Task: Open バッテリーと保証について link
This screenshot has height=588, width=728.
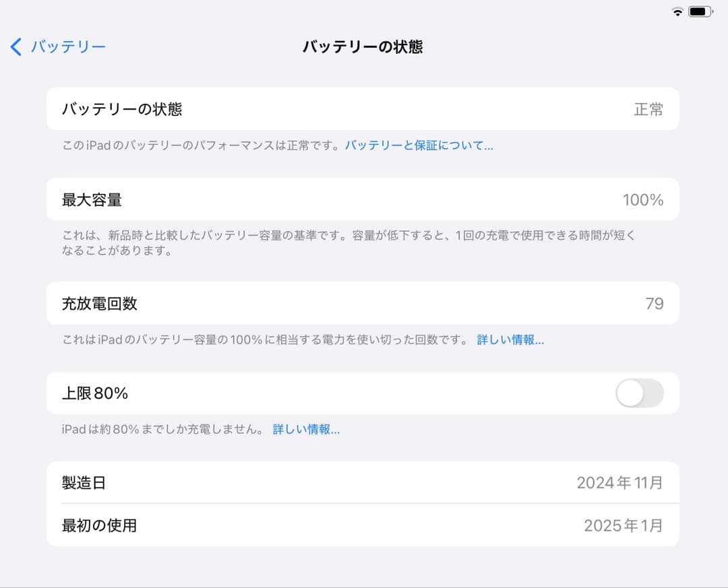Action: (419, 145)
